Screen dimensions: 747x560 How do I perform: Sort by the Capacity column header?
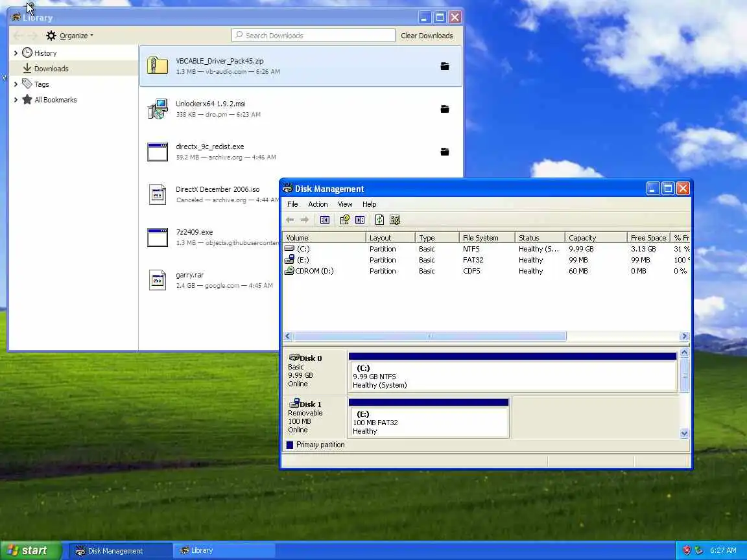(x=596, y=238)
